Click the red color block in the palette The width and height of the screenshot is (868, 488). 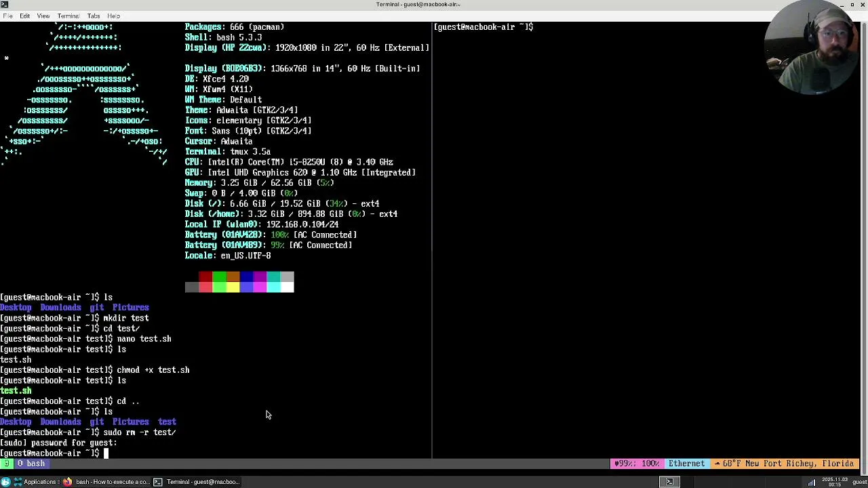(205, 277)
